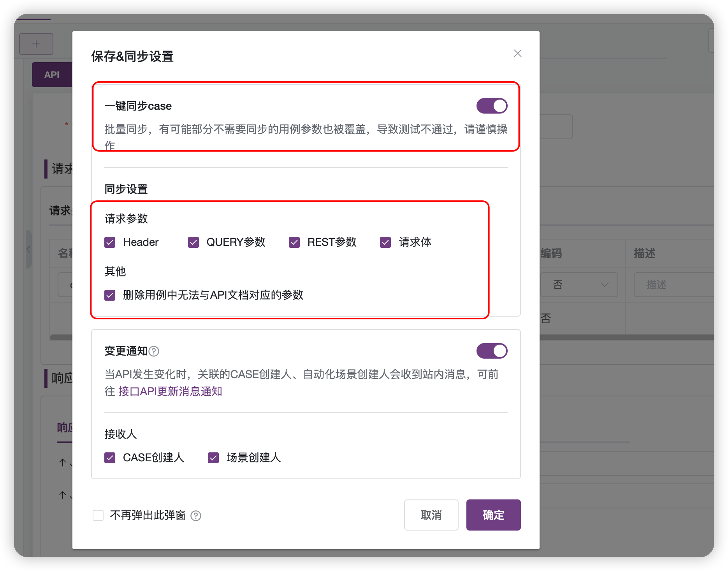Image resolution: width=728 pixels, height=571 pixels.
Task: Open the 接口API更新消息通知 link
Action: [x=170, y=391]
